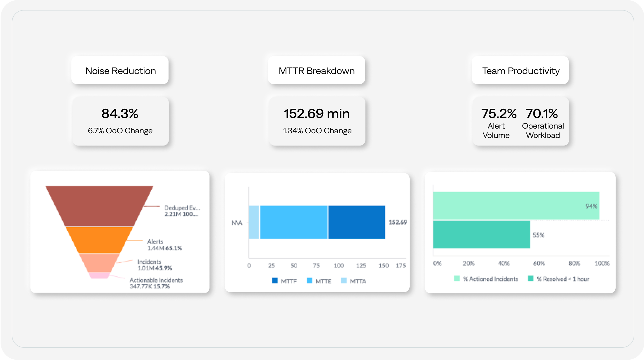Click the Team Productivity panel icon

(521, 71)
